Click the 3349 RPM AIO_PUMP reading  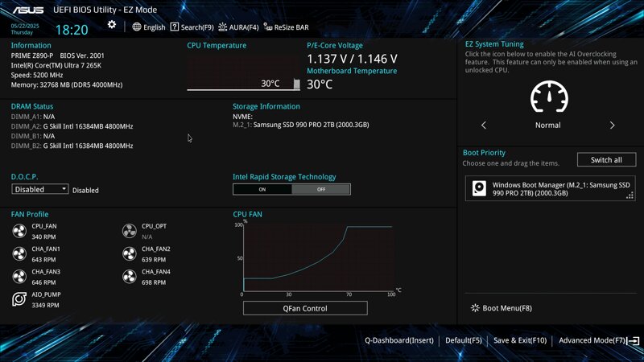tap(45, 306)
